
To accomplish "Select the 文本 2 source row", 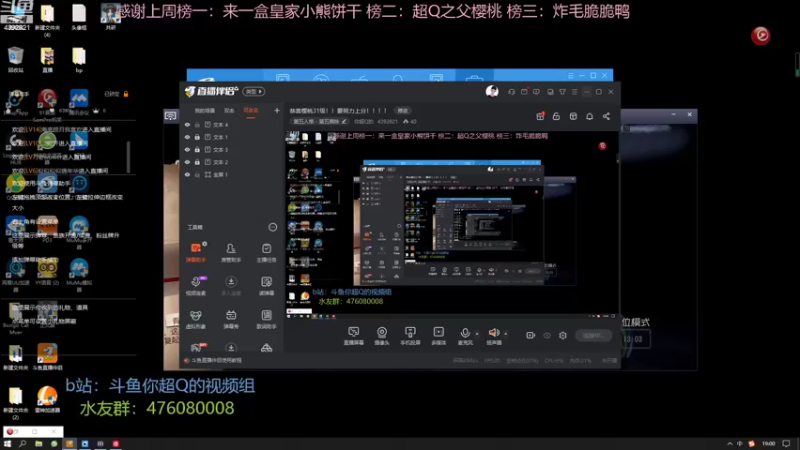I will (232, 162).
